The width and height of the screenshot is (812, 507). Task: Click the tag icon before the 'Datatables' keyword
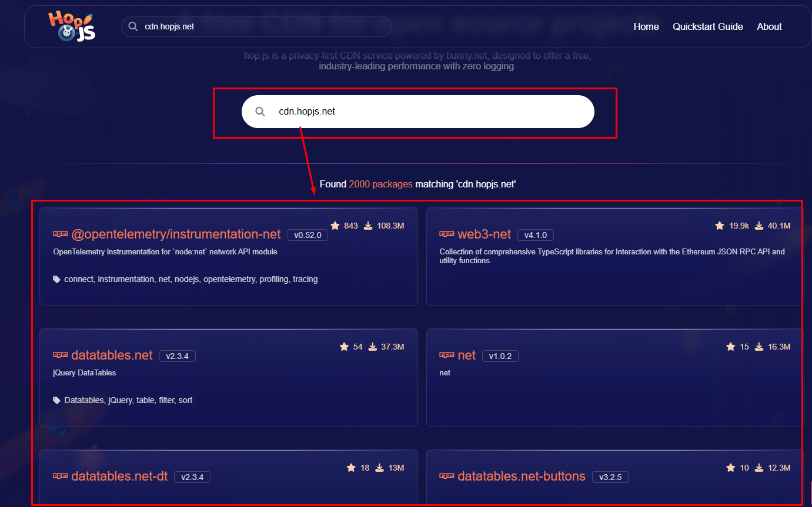[x=57, y=401]
